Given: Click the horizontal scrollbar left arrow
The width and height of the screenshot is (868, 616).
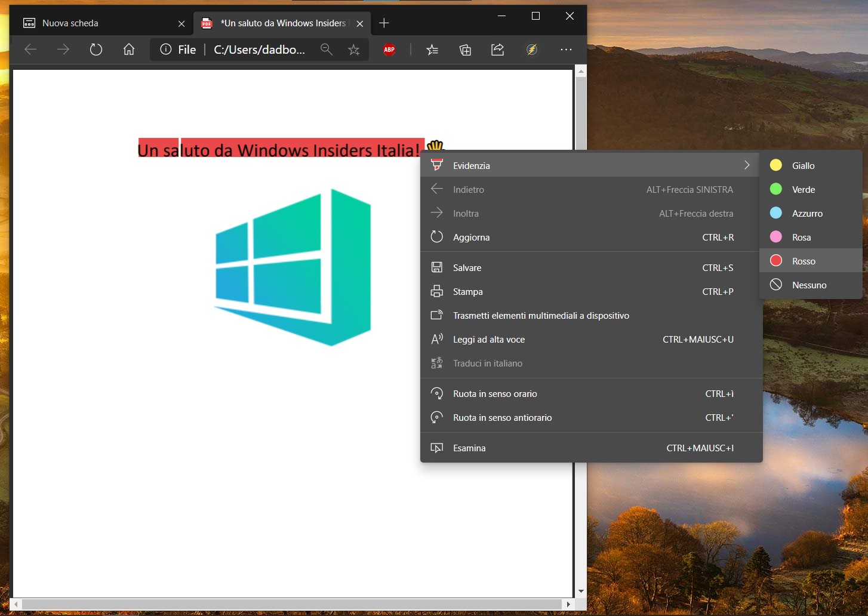Looking at the screenshot, I should point(17,604).
